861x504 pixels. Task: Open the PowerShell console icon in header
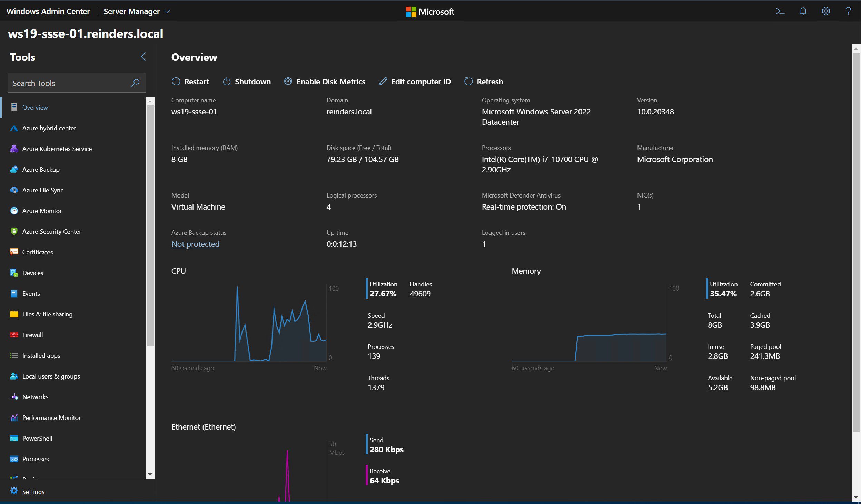[780, 11]
